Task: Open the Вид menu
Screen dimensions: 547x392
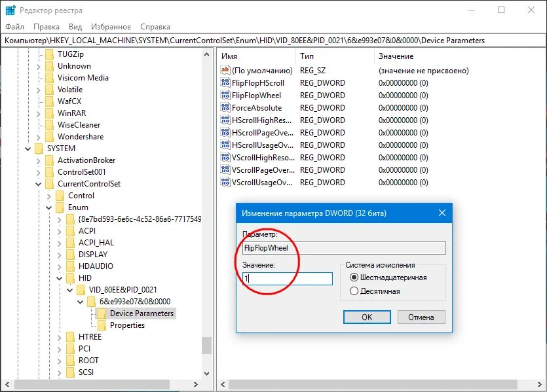Action: 75,27
